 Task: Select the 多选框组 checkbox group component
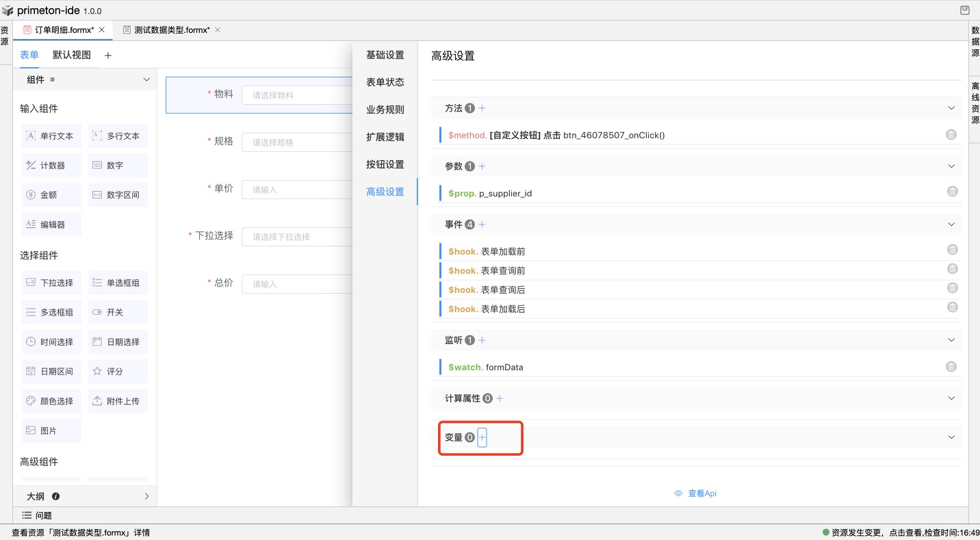51,312
